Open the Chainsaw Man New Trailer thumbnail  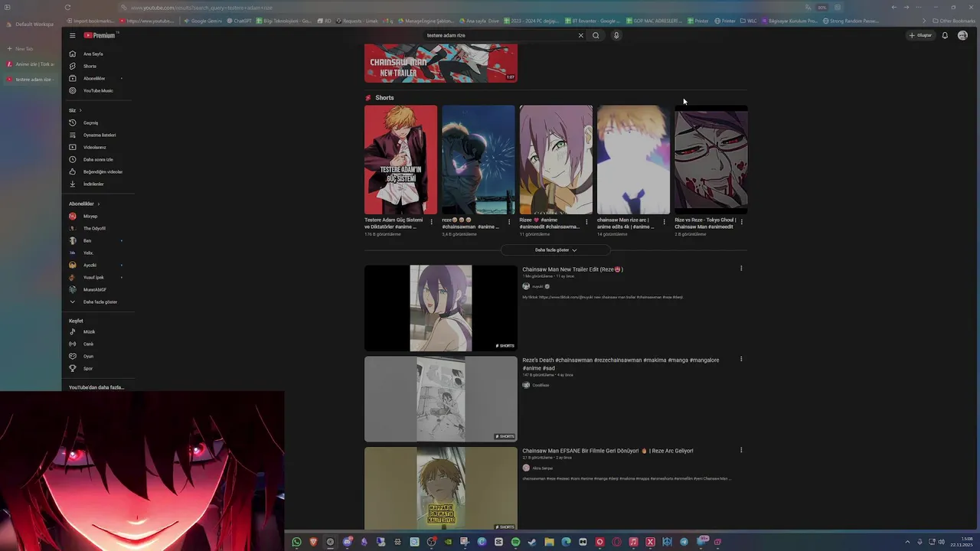[x=441, y=63]
